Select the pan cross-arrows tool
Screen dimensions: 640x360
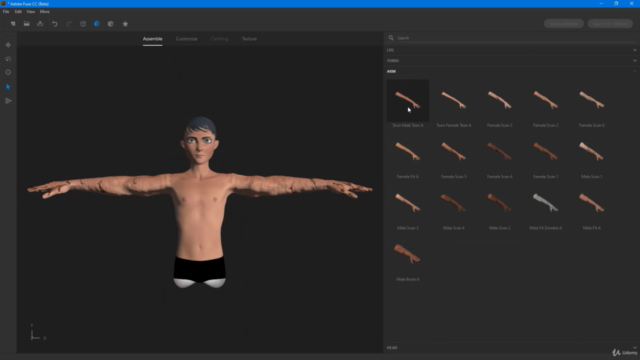point(8,45)
